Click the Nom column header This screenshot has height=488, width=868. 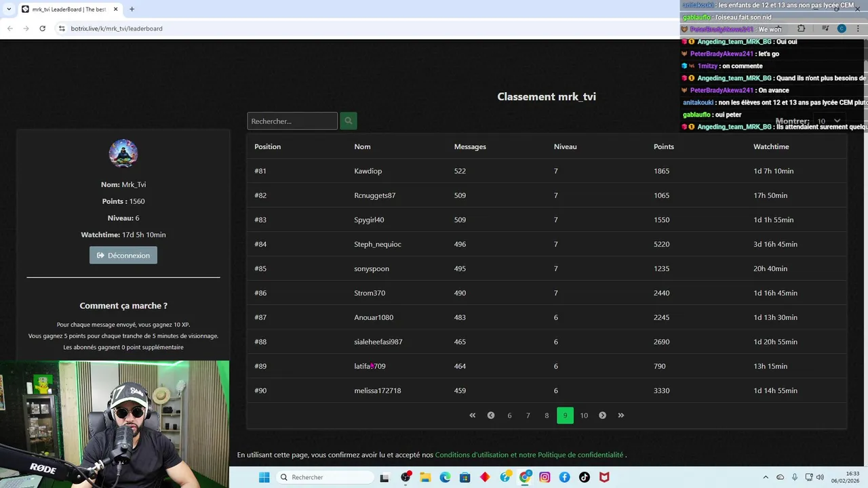click(362, 146)
